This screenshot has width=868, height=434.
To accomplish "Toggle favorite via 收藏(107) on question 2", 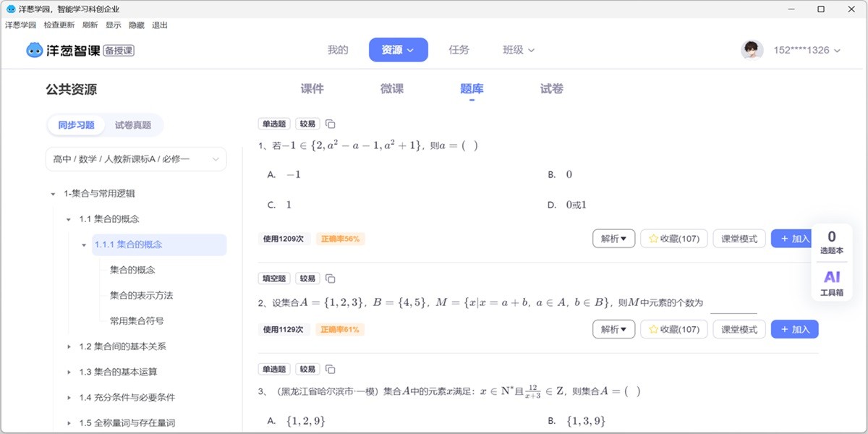I will point(673,328).
